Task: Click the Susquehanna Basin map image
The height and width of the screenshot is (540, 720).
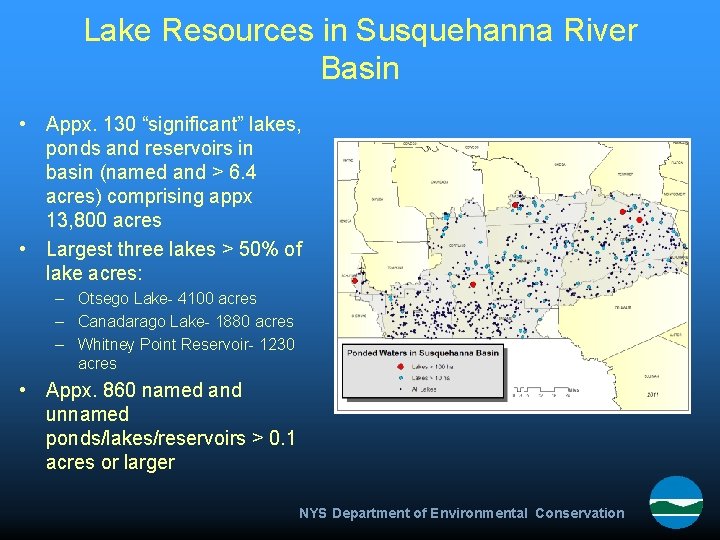Action: pos(512,276)
